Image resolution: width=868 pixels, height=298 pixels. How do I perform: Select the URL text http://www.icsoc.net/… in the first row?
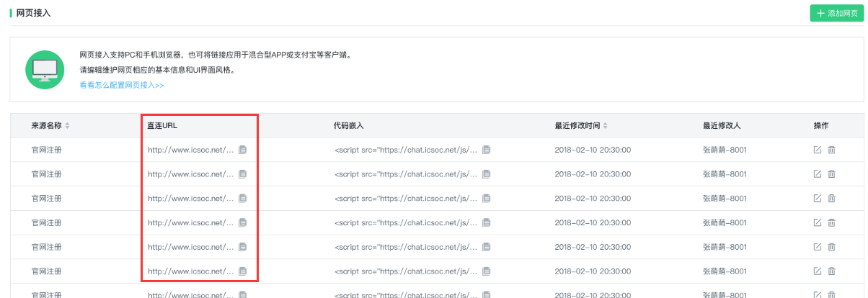pyautogui.click(x=191, y=150)
